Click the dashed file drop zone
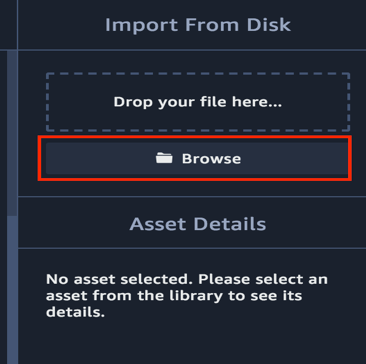Image resolution: width=366 pixels, height=364 pixels. [x=198, y=102]
